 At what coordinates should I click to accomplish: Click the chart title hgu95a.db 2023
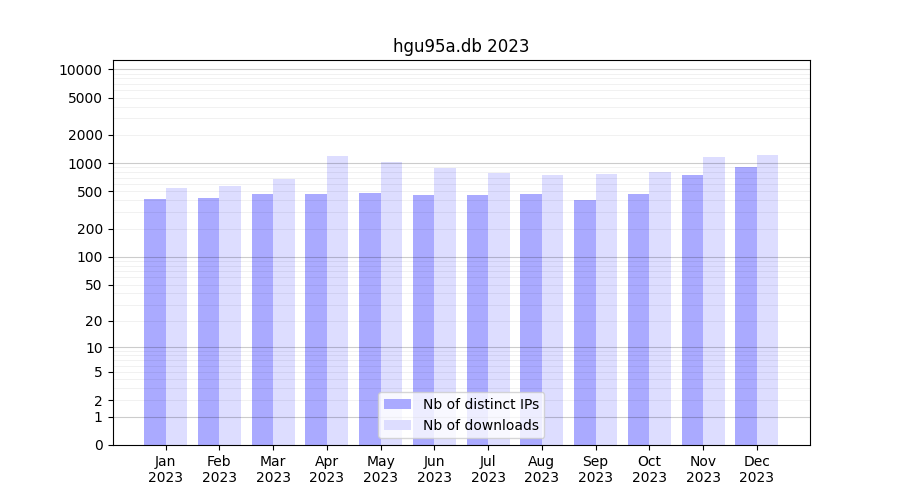point(461,46)
